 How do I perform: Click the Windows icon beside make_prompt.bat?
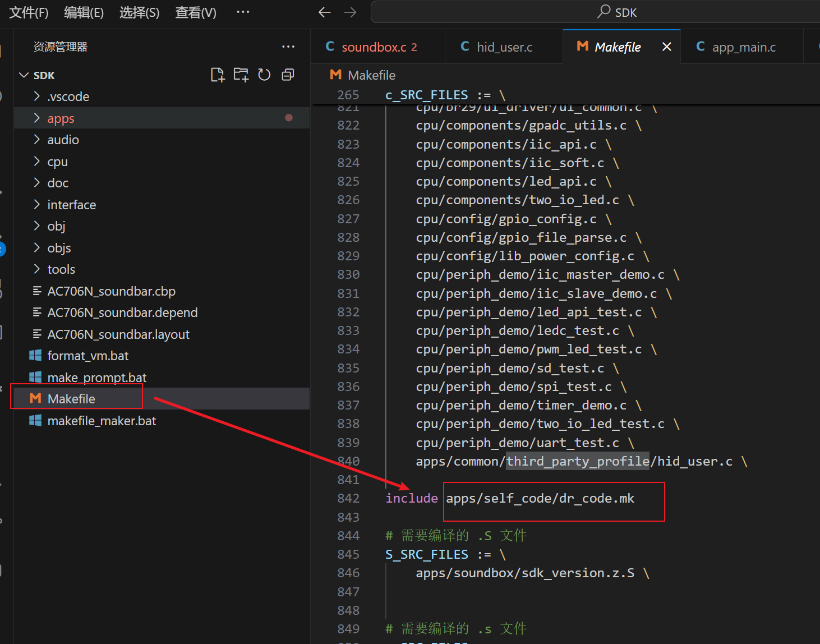35,377
